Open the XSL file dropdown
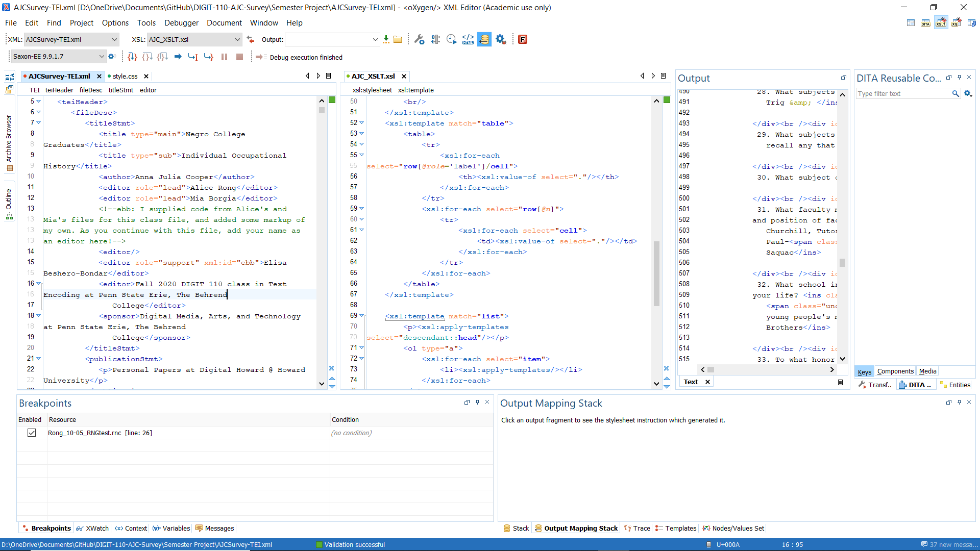Image resolution: width=980 pixels, height=551 pixels. [237, 39]
